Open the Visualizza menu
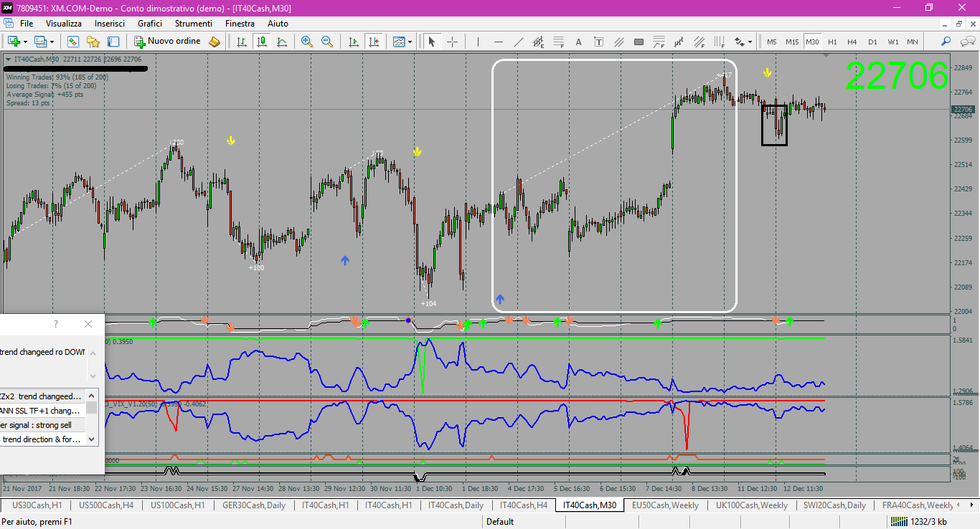Image resolution: width=980 pixels, height=529 pixels. [64, 24]
